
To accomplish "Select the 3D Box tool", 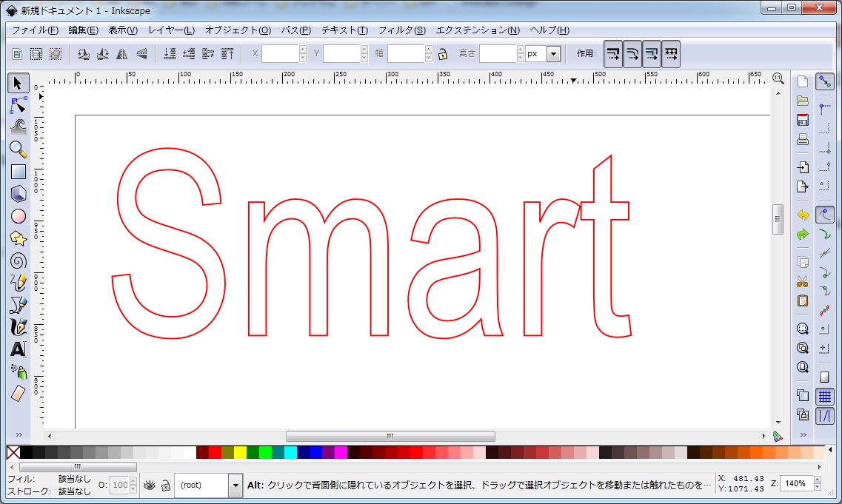I will (18, 194).
